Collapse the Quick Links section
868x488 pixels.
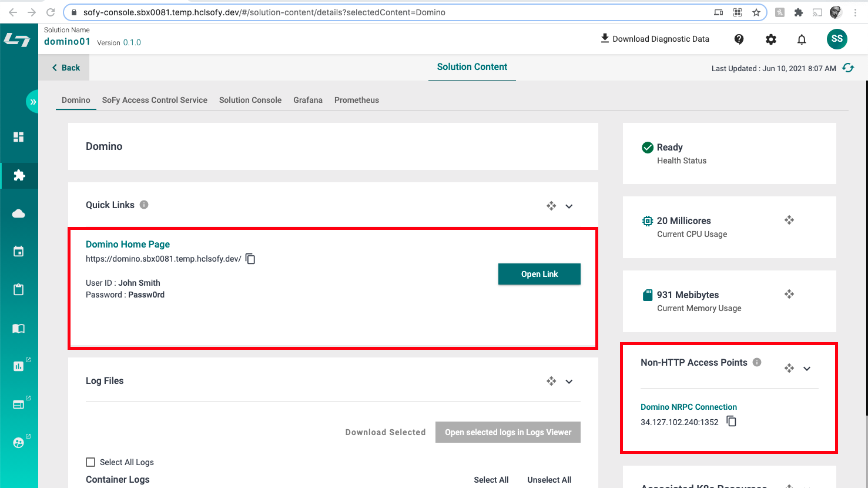point(569,206)
